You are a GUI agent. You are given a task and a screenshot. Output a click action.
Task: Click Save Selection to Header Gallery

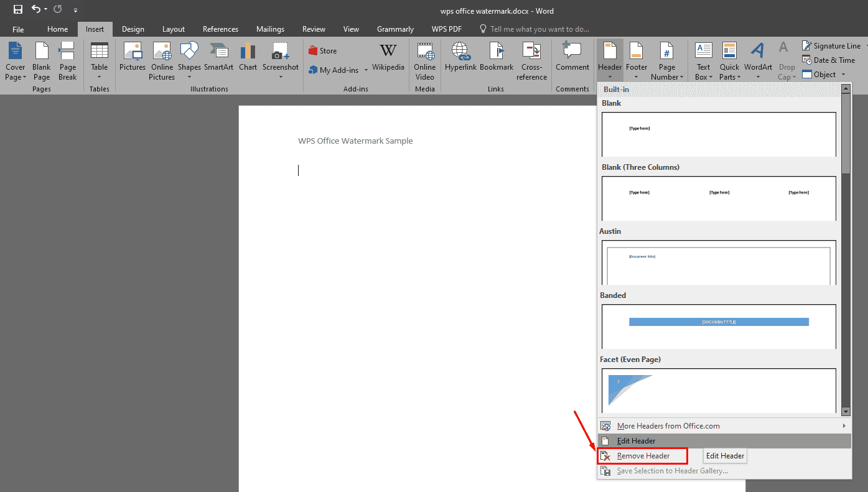[x=671, y=471]
